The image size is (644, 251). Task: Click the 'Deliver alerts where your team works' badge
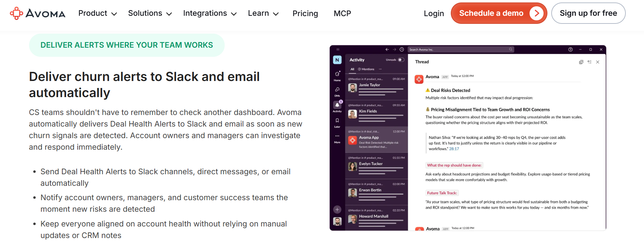tap(127, 45)
